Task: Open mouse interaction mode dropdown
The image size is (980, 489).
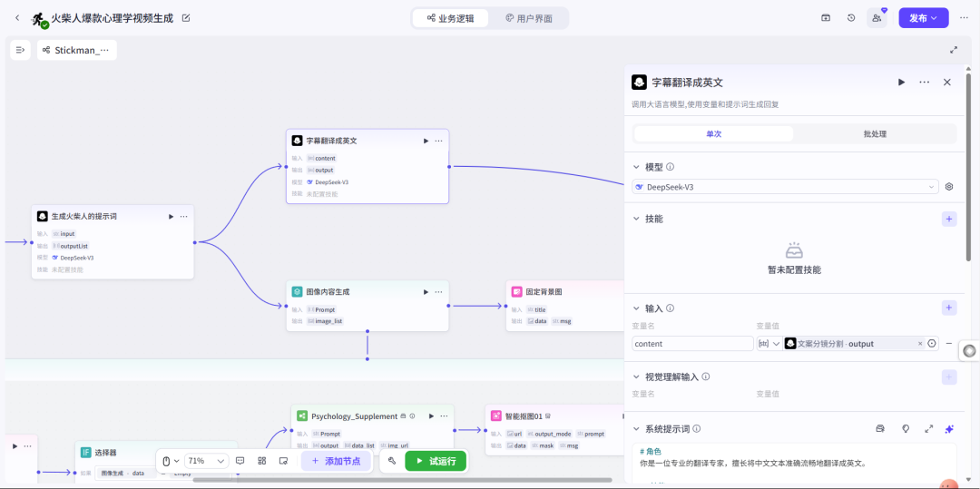Action: 171,461
